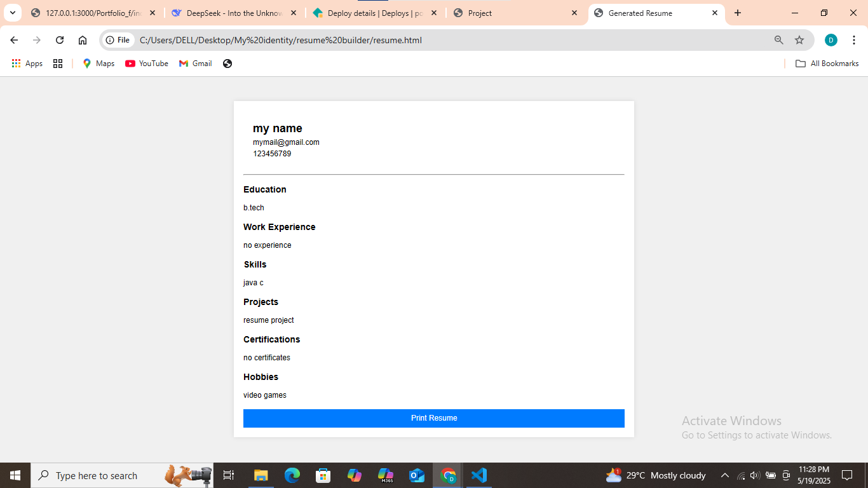868x488 pixels.
Task: Click the globe bookmark icon after Gmail
Action: [227, 64]
